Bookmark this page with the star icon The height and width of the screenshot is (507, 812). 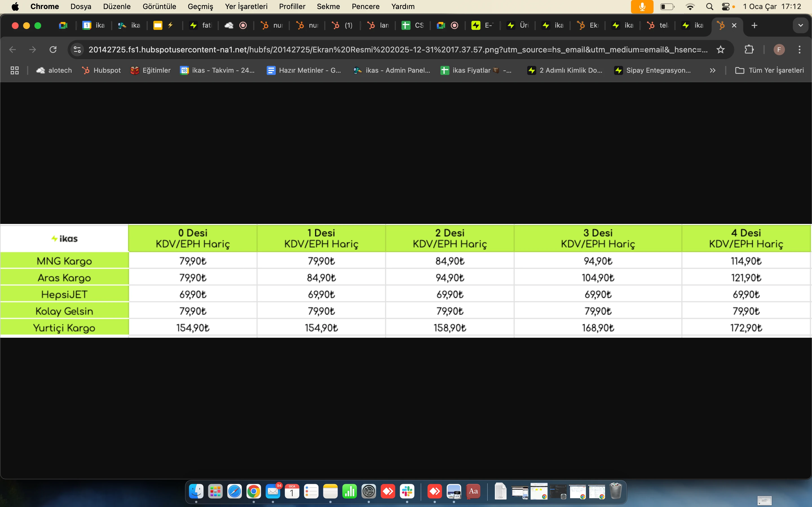[x=720, y=50]
